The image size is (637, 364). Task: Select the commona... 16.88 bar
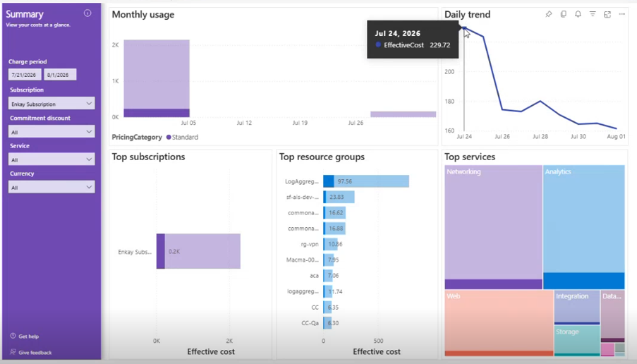click(x=334, y=229)
